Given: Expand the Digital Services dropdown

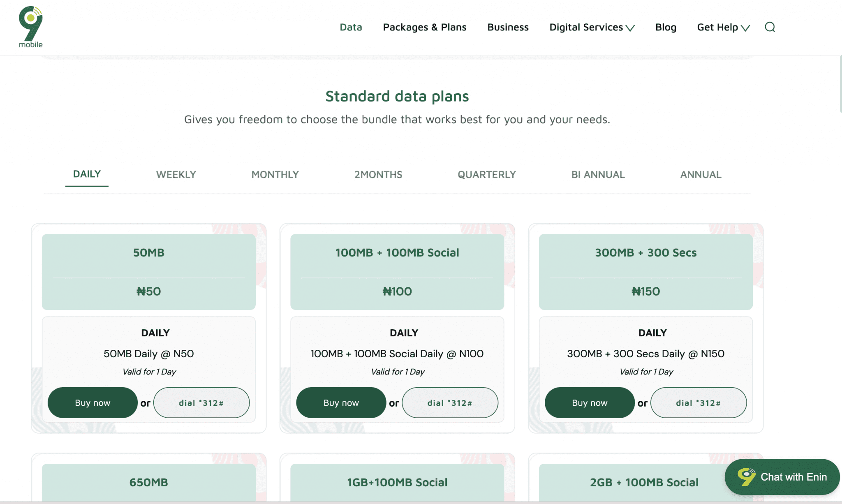Looking at the screenshot, I should point(586,27).
